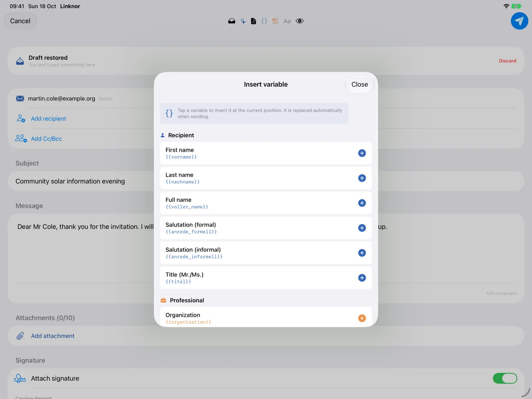
Task: Insert Organization variable with orange plus
Action: [x=362, y=318]
